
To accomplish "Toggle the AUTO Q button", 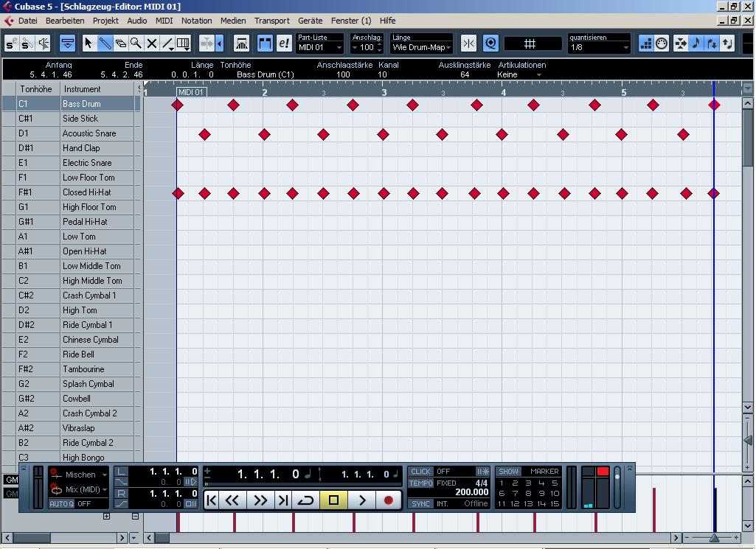I will [x=61, y=504].
